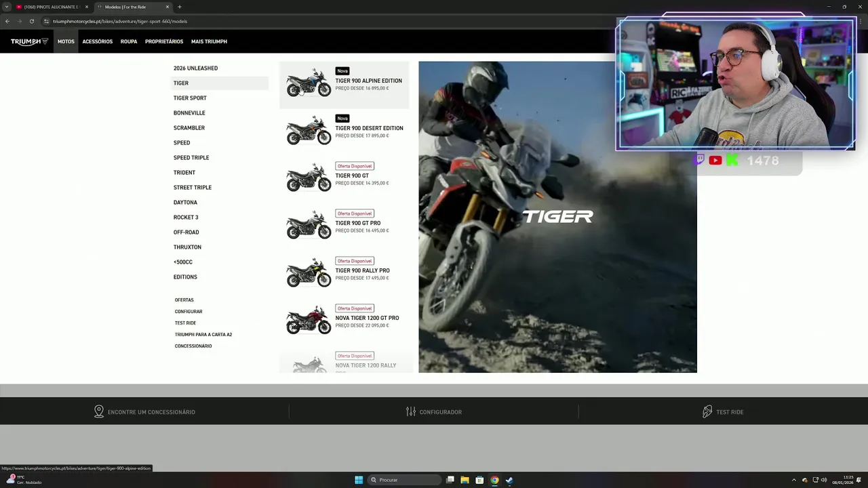Select the BONNEVILLE category
Screen dimensions: 868x488
click(x=189, y=113)
